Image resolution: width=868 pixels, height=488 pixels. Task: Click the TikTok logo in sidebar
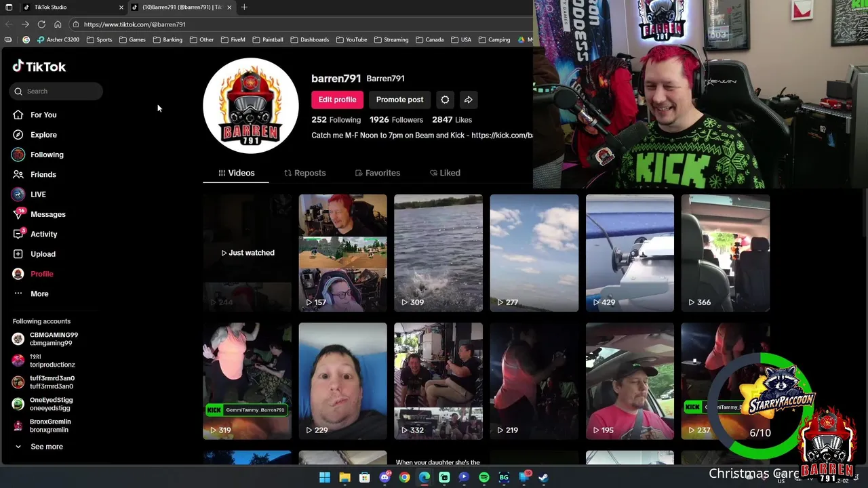(39, 66)
